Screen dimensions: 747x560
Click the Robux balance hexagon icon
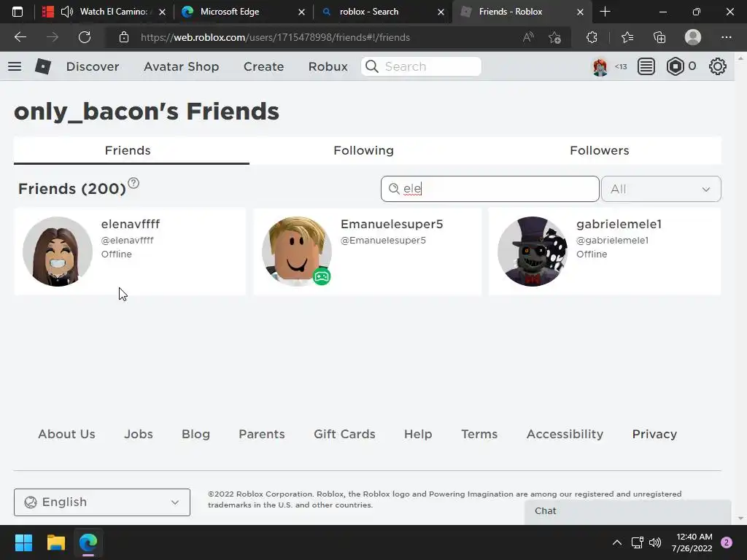(x=675, y=66)
